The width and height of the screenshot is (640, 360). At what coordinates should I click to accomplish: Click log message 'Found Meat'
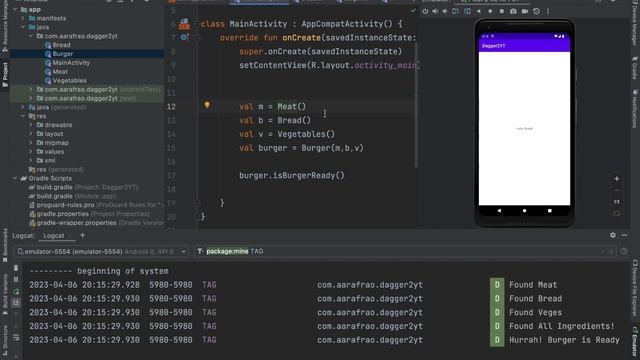click(x=533, y=285)
